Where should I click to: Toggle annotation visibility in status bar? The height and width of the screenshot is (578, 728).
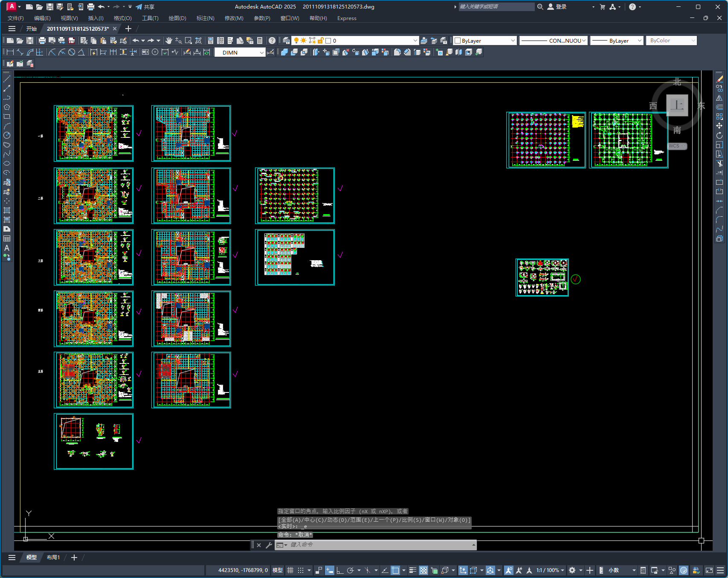click(508, 570)
